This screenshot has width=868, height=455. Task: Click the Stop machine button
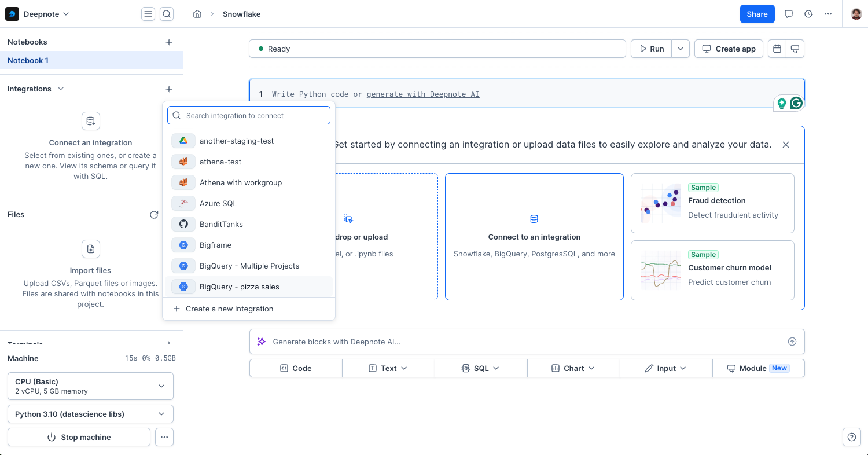point(79,437)
